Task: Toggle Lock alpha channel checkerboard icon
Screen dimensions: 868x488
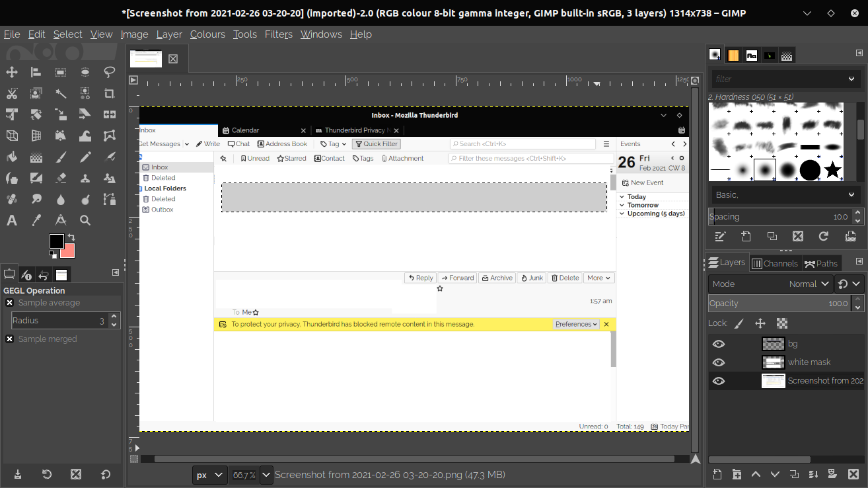Action: coord(782,323)
